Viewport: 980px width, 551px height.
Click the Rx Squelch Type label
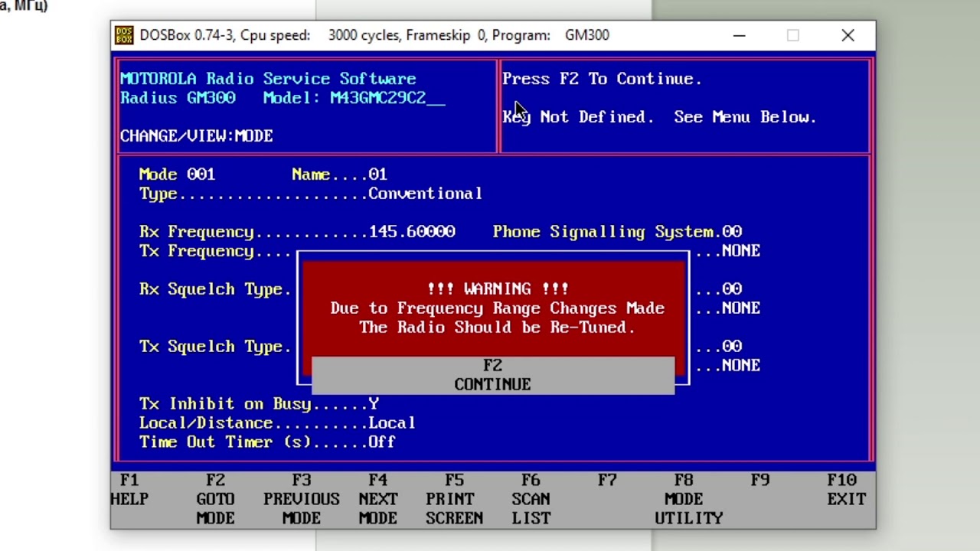click(x=211, y=289)
